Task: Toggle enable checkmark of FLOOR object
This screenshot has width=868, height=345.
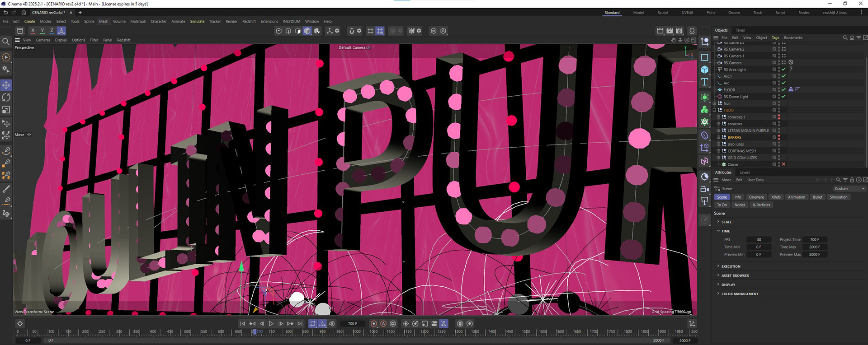Action: [x=783, y=90]
